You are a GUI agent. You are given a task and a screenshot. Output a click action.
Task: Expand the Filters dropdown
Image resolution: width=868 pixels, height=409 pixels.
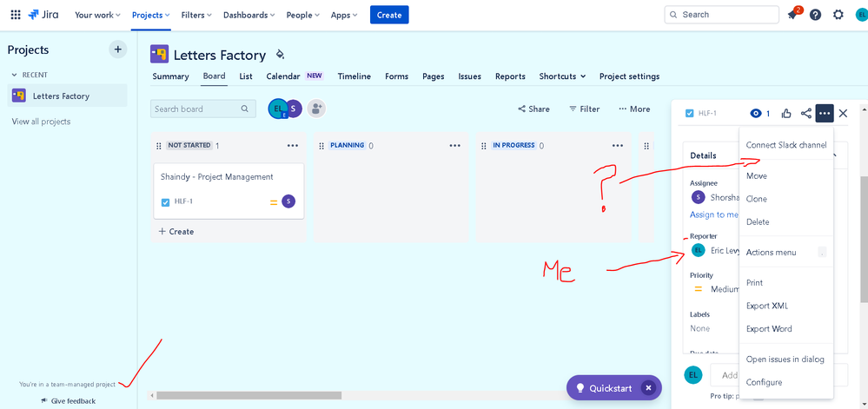click(x=196, y=15)
